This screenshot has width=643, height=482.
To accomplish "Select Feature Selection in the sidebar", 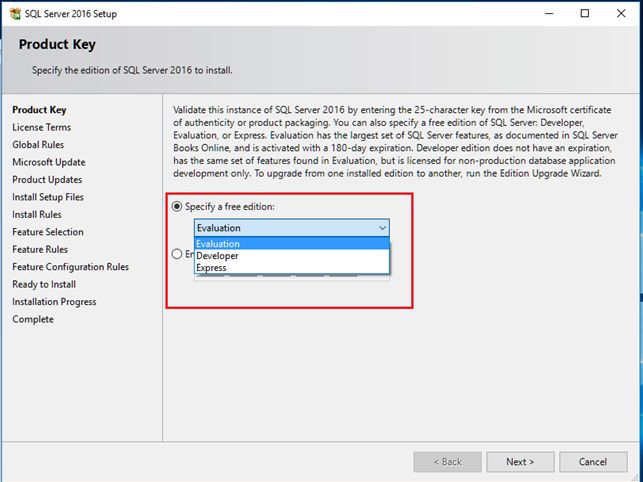I will coord(48,232).
